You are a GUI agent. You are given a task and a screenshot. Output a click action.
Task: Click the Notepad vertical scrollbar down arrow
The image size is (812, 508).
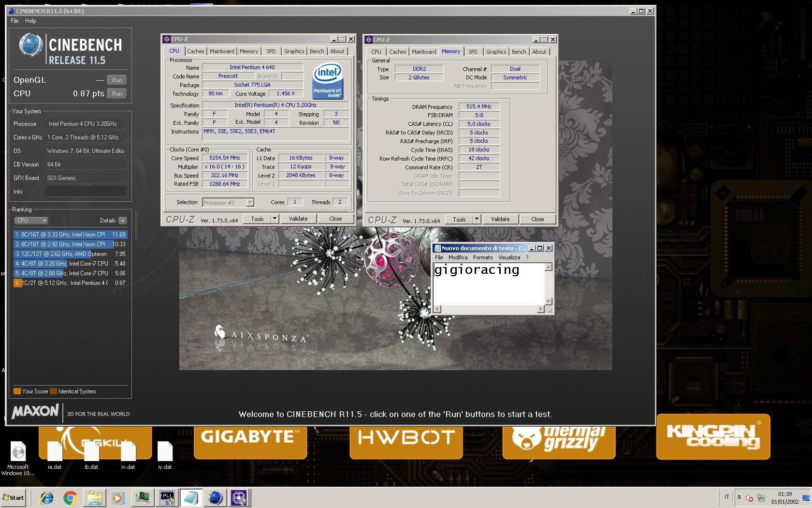(549, 301)
